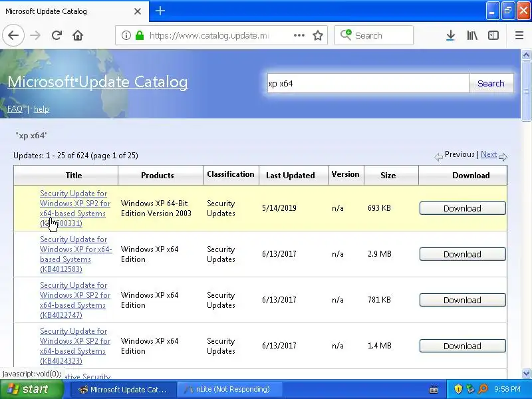Sort results by Products column
The height and width of the screenshot is (399, 532).
coord(158,176)
